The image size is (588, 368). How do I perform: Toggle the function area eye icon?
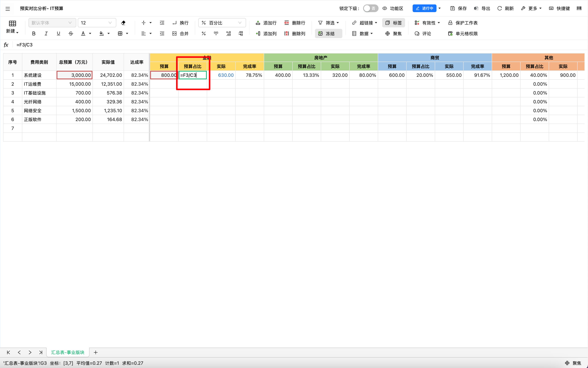coord(385,8)
